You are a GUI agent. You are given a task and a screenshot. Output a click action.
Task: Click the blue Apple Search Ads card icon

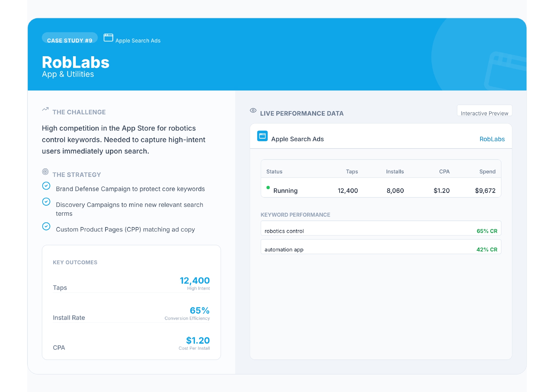pyautogui.click(x=262, y=136)
